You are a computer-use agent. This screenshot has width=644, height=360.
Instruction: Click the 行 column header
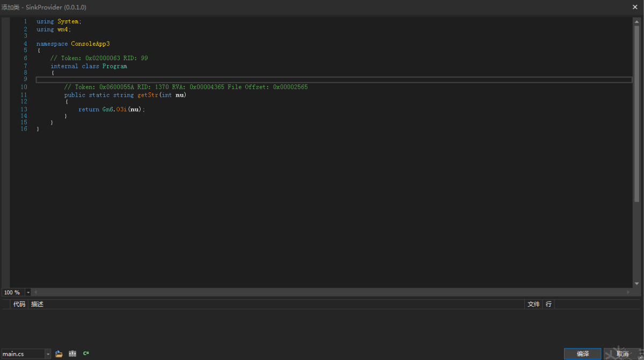tap(548, 304)
